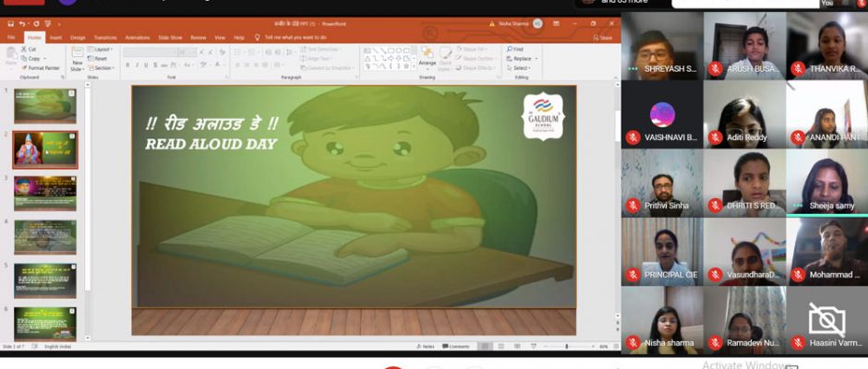868x369 pixels.
Task: Click the Cut icon in Clipboard group
Action: click(x=30, y=49)
